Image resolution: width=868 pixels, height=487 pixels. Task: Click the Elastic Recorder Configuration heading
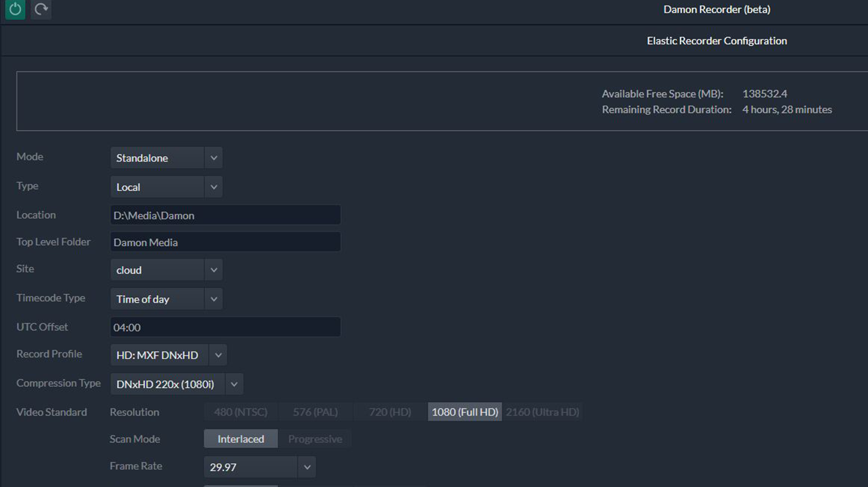pyautogui.click(x=717, y=41)
